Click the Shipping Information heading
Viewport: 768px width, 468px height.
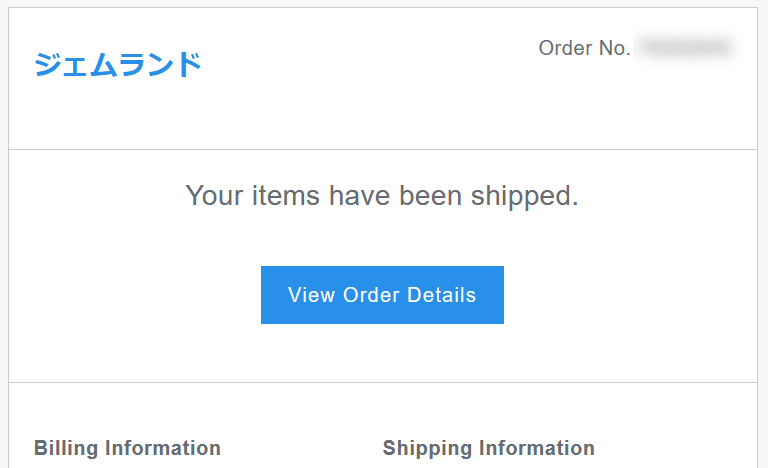(x=488, y=448)
